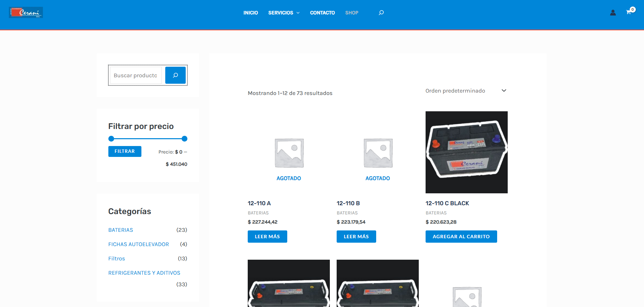The image size is (644, 307).
Task: Click the Cerani logo in header
Action: coord(26,13)
